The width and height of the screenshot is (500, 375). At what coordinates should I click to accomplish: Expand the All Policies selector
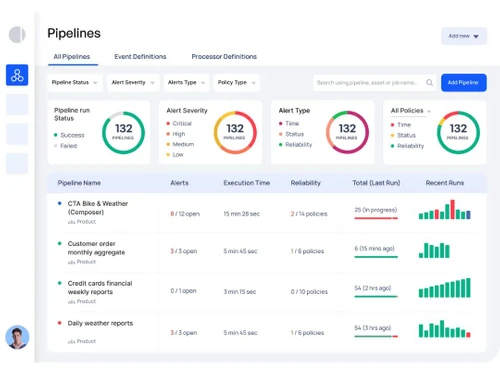pos(411,111)
